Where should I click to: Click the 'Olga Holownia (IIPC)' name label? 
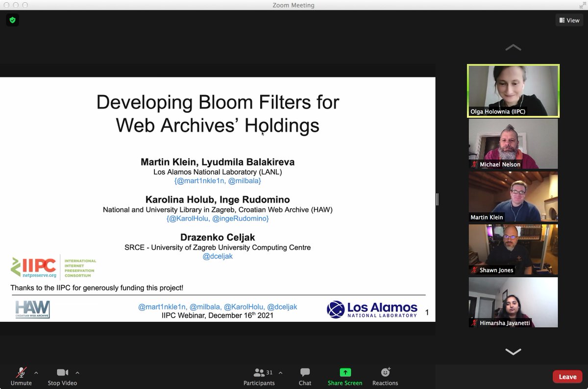point(499,112)
